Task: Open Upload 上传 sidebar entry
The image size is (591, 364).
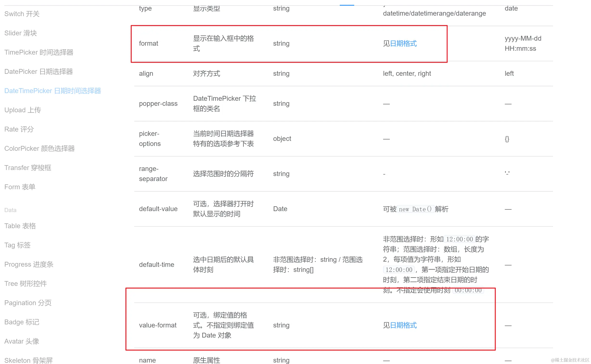Action: coord(23,110)
